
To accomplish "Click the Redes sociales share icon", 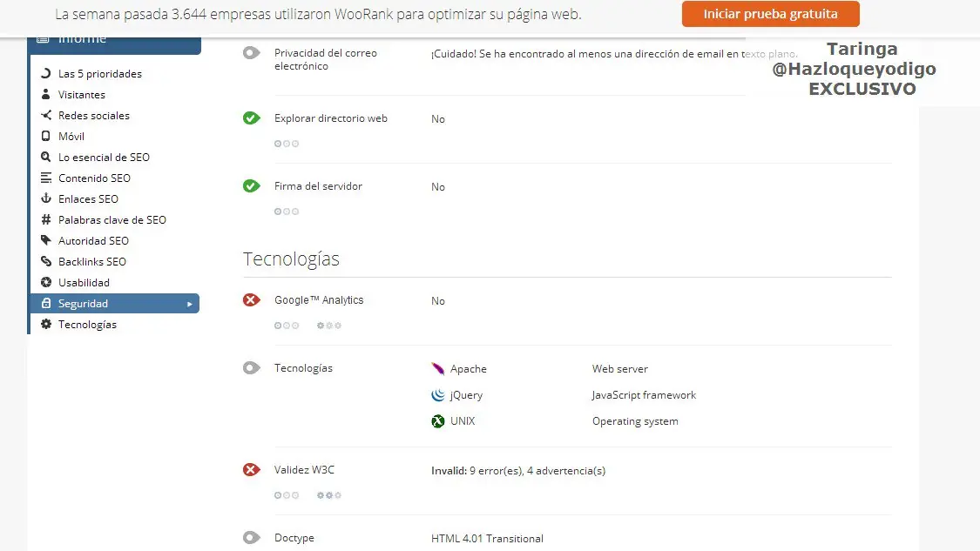I will (46, 116).
